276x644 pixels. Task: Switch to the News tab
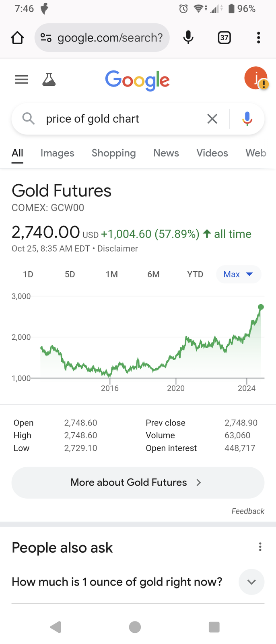point(166,153)
